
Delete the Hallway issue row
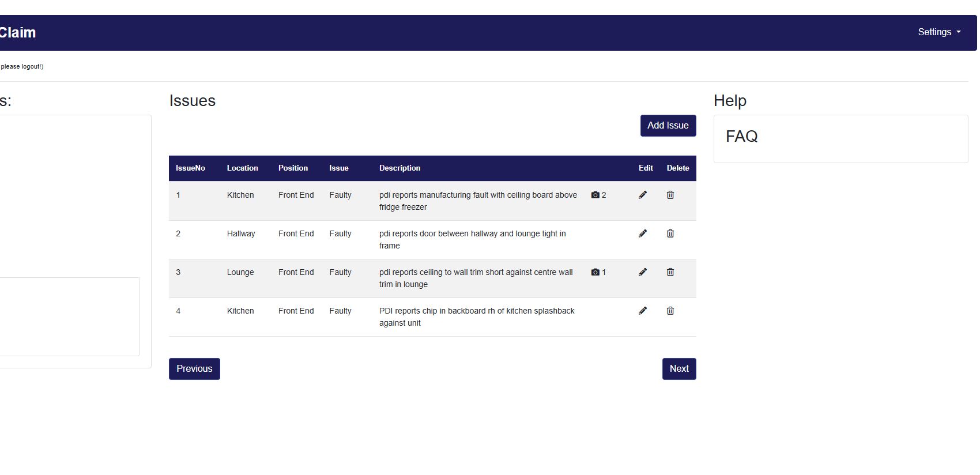[670, 233]
